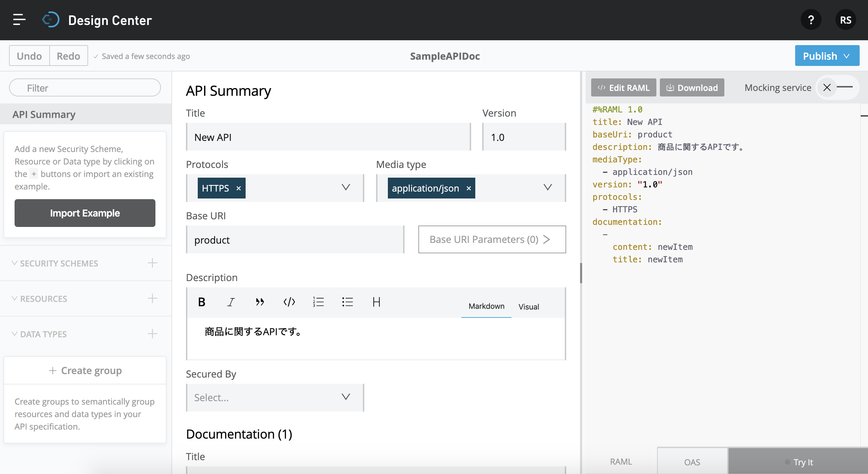Collapse the Data Types section
This screenshot has height=474, width=868.
point(14,334)
